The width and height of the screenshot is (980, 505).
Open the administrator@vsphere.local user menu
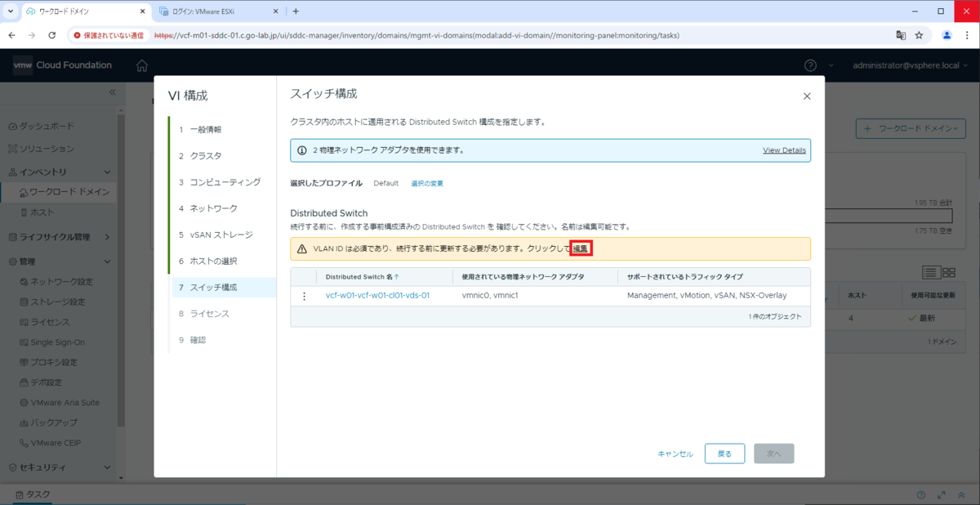tap(910, 65)
